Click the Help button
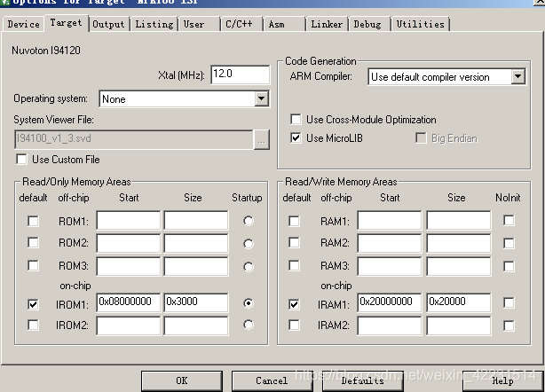Viewport: 545px width, 392px height. click(x=502, y=380)
